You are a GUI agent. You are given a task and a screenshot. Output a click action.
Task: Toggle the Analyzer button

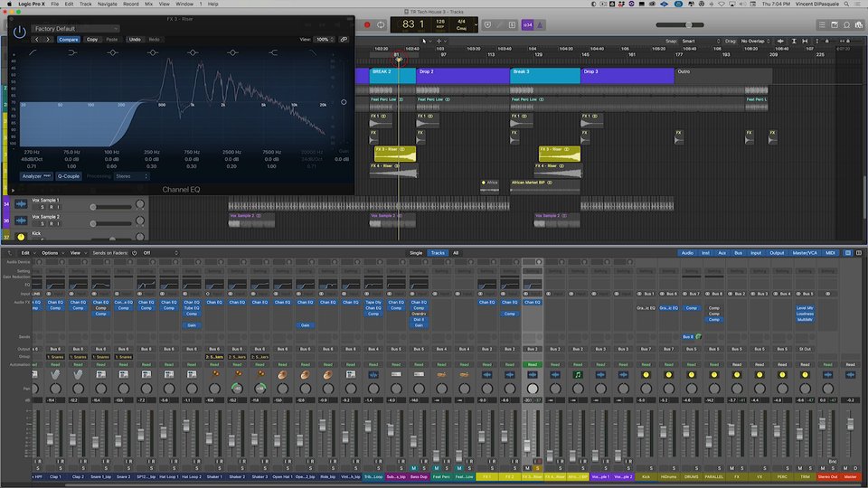point(36,176)
